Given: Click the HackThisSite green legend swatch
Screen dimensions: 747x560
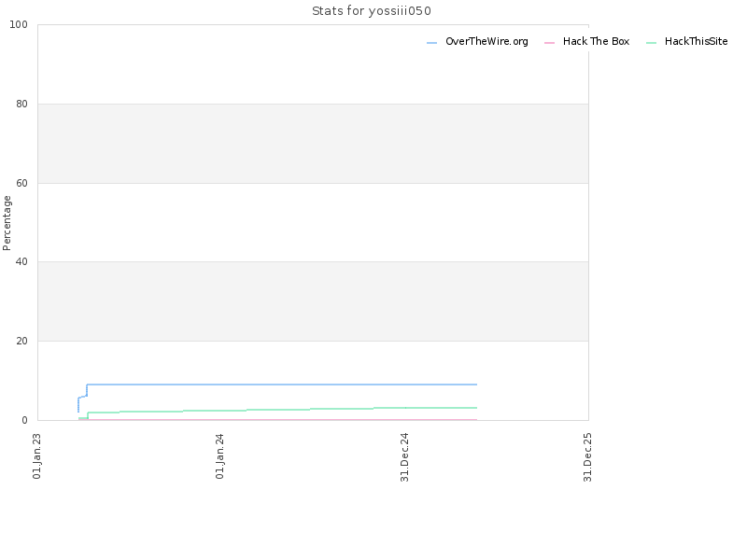Looking at the screenshot, I should [x=651, y=43].
